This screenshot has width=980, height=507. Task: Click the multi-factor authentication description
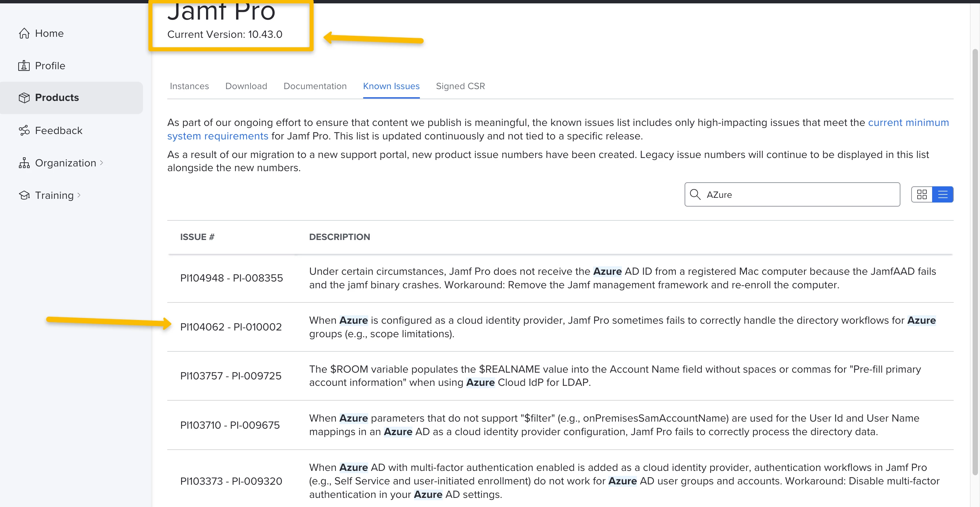click(x=624, y=481)
